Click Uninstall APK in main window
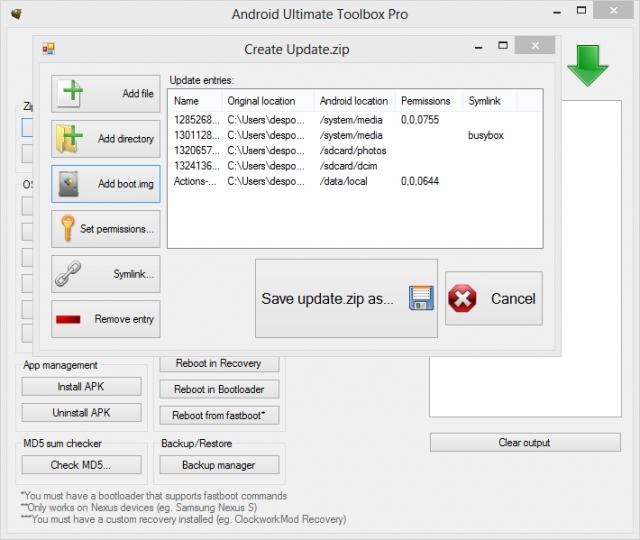Screen dimensions: 640x540 [x=82, y=413]
